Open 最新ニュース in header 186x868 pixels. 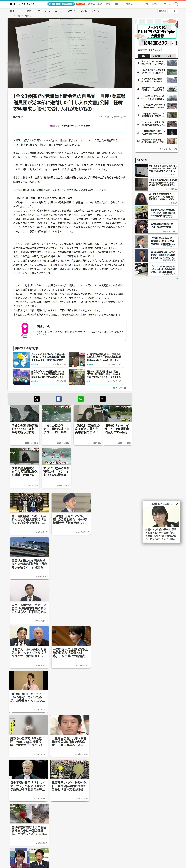pos(133,4)
